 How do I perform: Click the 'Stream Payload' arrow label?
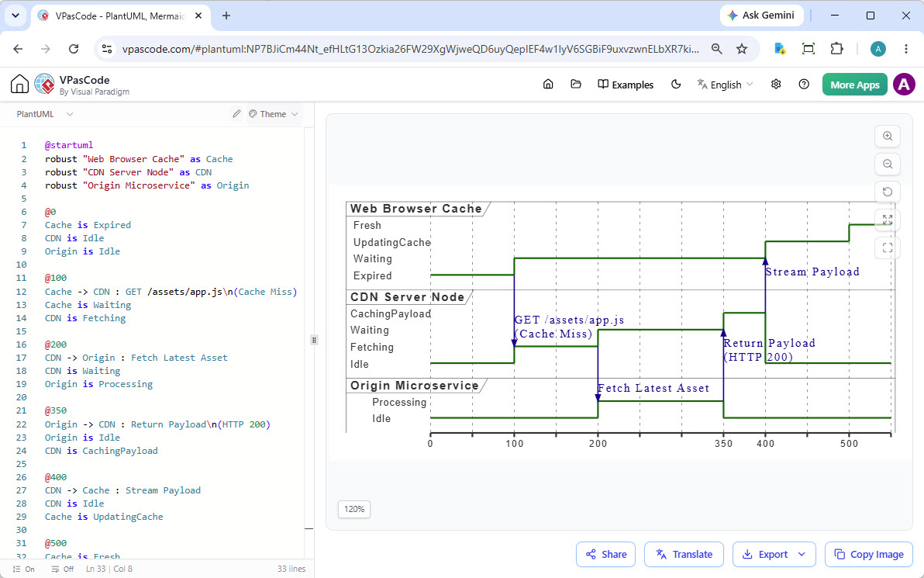pyautogui.click(x=812, y=272)
